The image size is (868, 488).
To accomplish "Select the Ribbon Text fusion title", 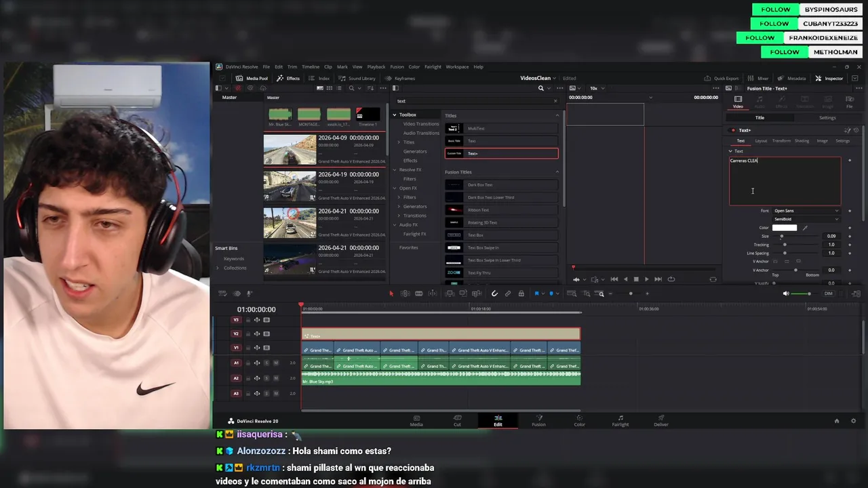I will (x=502, y=210).
